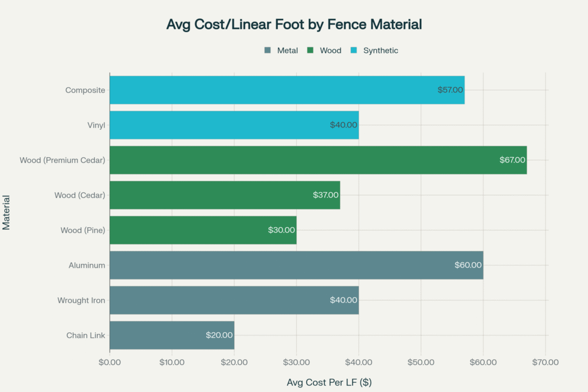Click the green Wood legend swatch
This screenshot has width=588, height=392.
[x=310, y=51]
